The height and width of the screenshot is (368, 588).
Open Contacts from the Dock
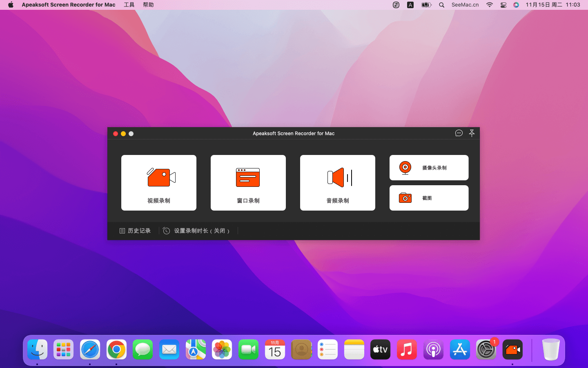(x=301, y=350)
